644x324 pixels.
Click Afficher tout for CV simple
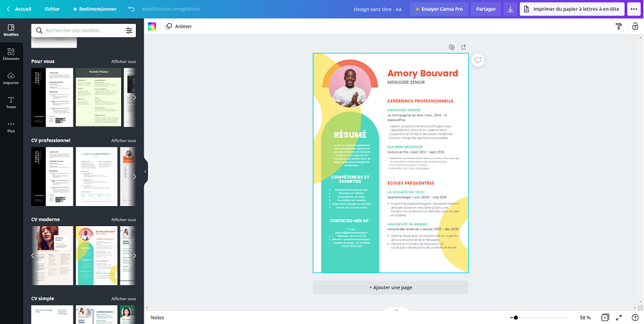(x=124, y=298)
